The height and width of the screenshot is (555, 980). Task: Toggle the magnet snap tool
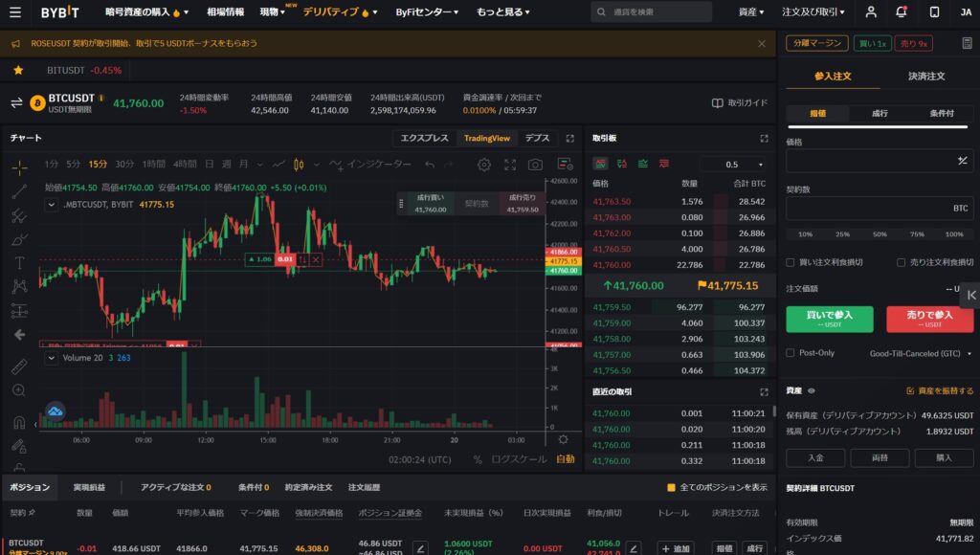pos(19,423)
